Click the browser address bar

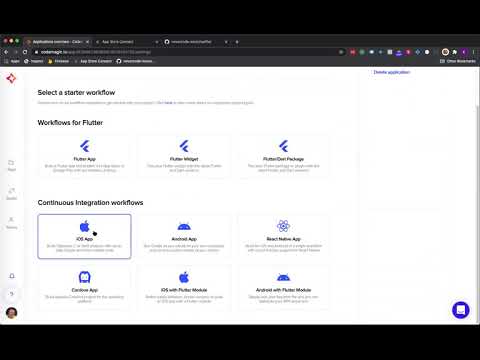[187, 52]
